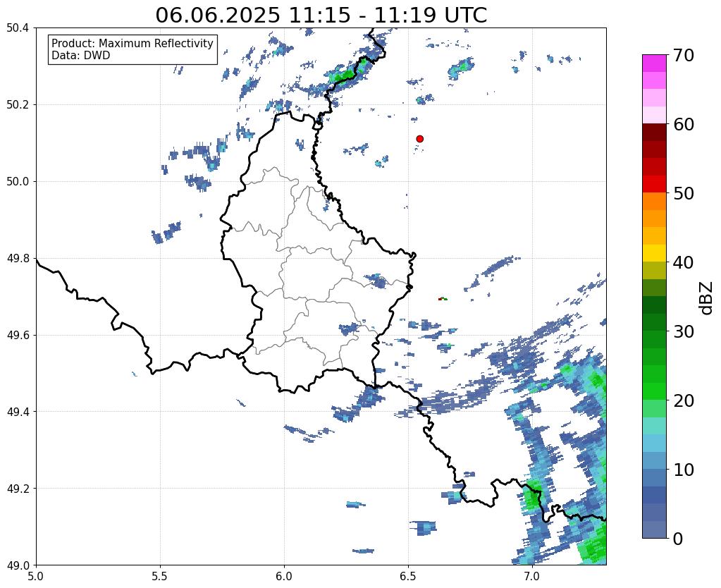Click the "dBZ" colorbar label
The height and width of the screenshot is (588, 721).
click(707, 298)
